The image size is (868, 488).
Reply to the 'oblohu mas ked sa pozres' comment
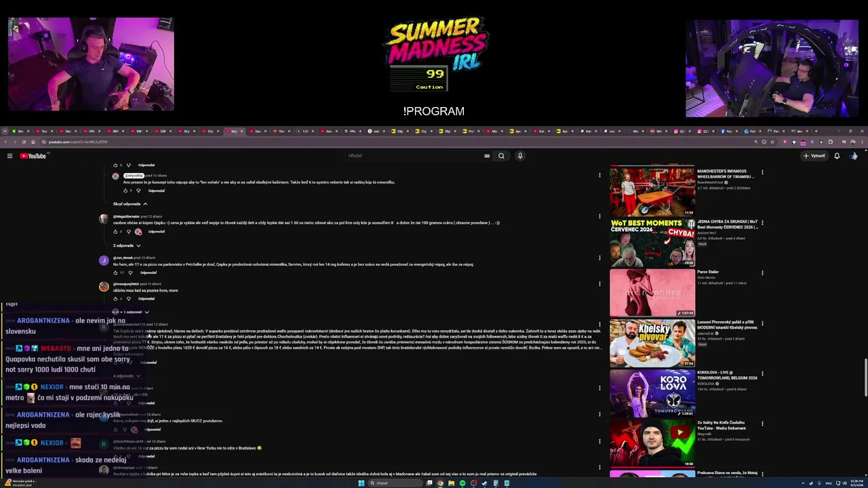pyautogui.click(x=146, y=298)
